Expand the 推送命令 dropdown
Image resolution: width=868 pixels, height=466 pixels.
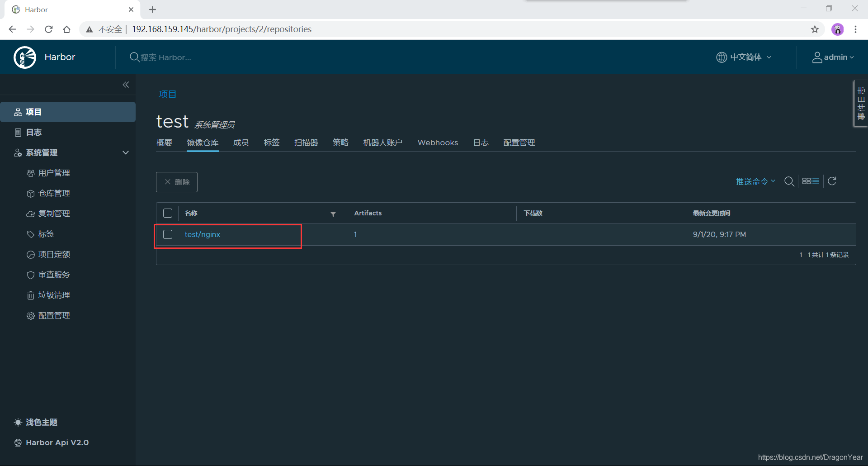[x=755, y=181]
